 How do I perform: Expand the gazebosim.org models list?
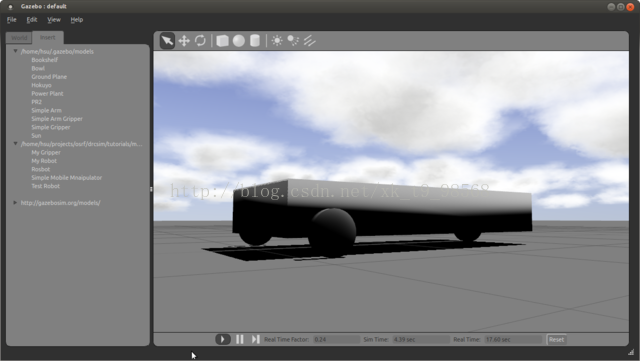tap(15, 203)
